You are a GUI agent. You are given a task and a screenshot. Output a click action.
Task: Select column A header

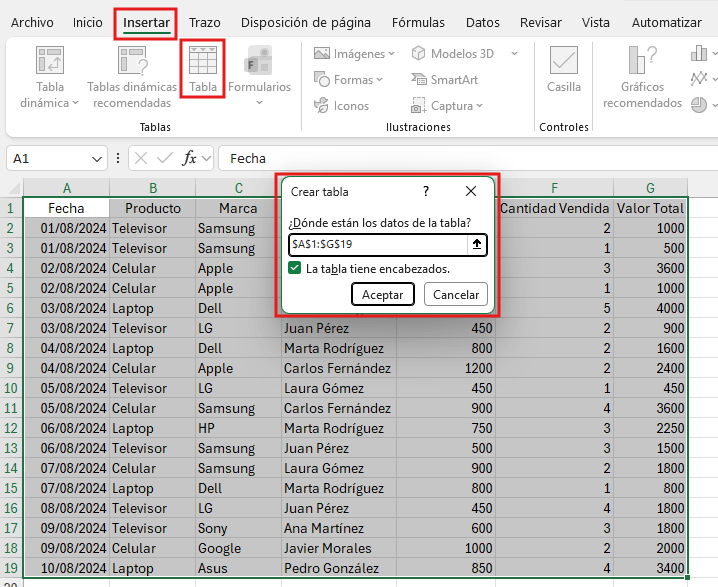click(66, 188)
